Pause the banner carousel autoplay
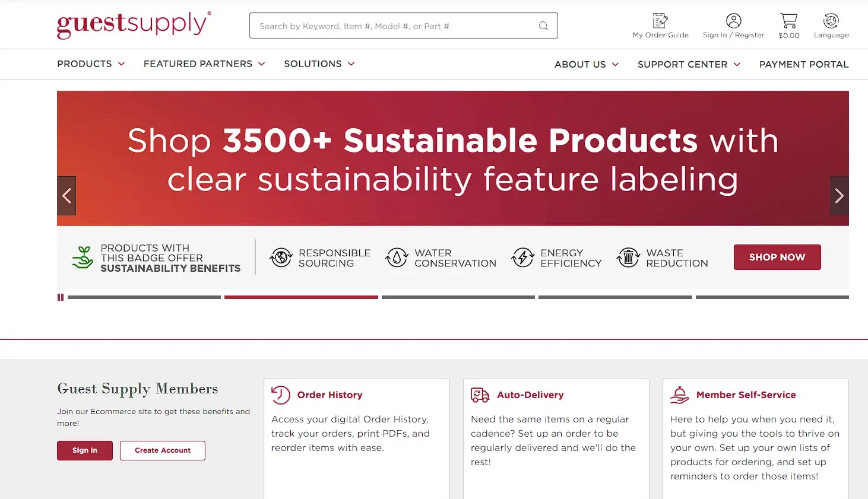 point(61,297)
